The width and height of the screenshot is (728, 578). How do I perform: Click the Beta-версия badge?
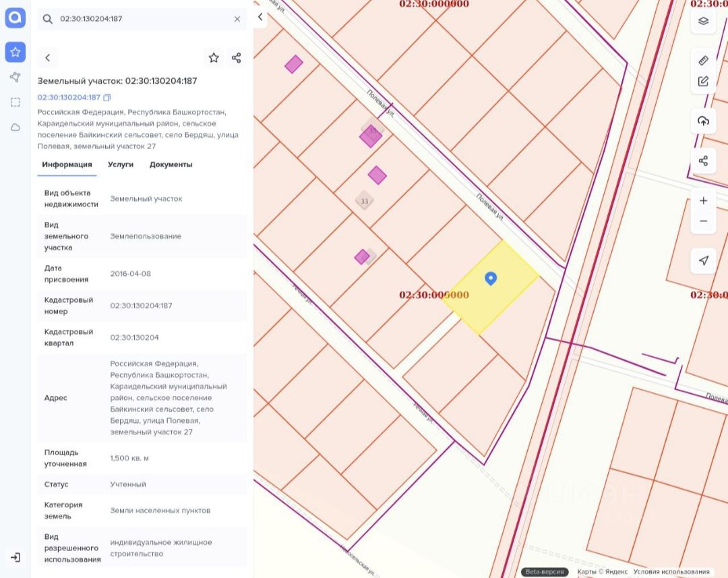coord(545,571)
